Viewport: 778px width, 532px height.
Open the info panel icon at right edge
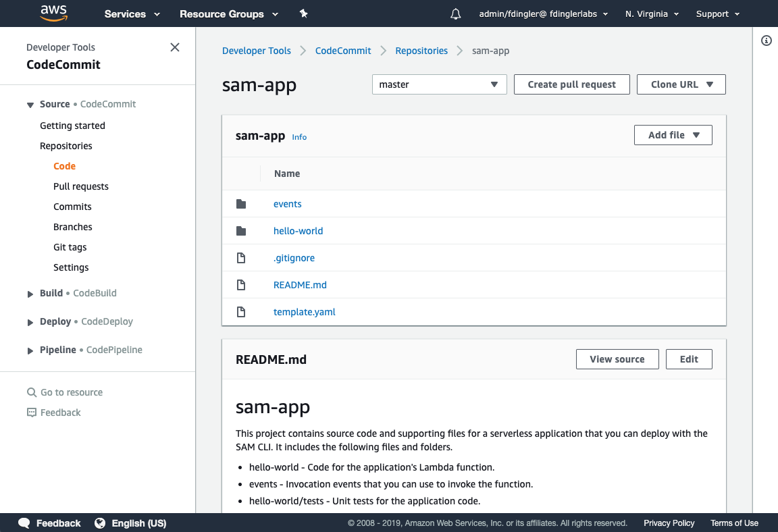point(766,41)
